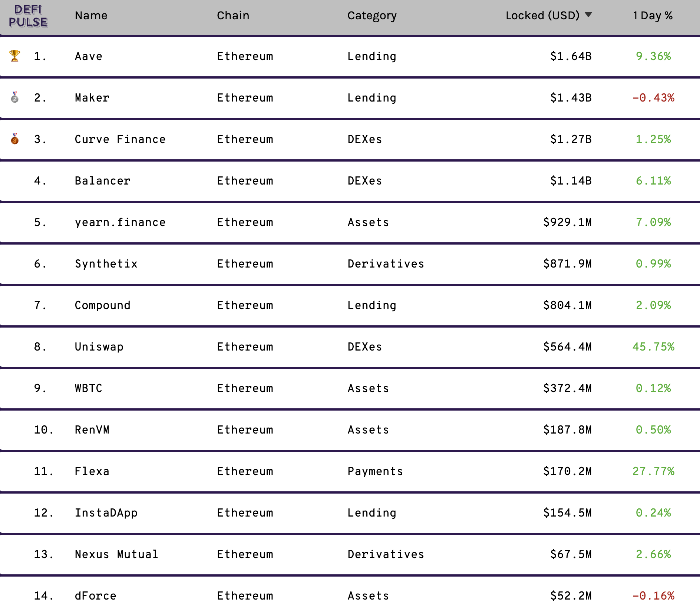Image resolution: width=700 pixels, height=604 pixels.
Task: Sort by Category column header
Action: (372, 16)
